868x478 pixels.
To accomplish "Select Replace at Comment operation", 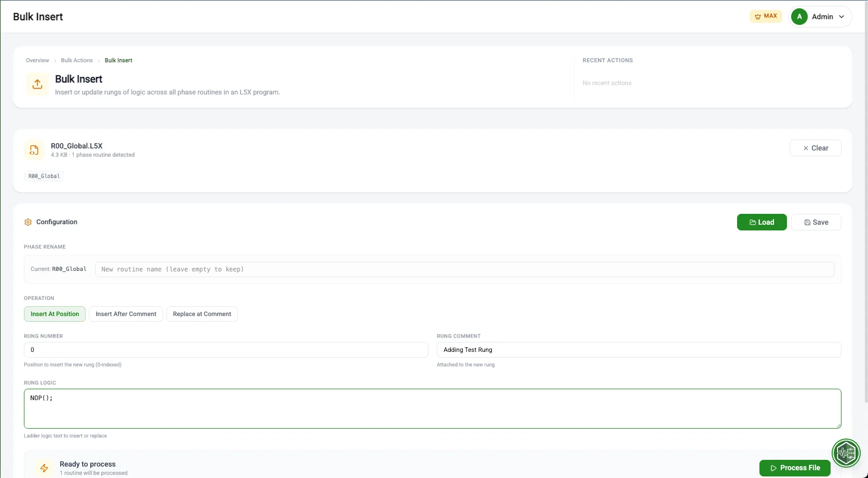I will click(x=202, y=314).
